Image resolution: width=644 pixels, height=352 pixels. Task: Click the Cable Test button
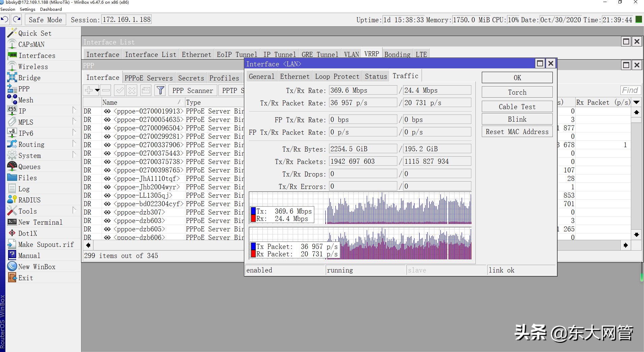[517, 107]
